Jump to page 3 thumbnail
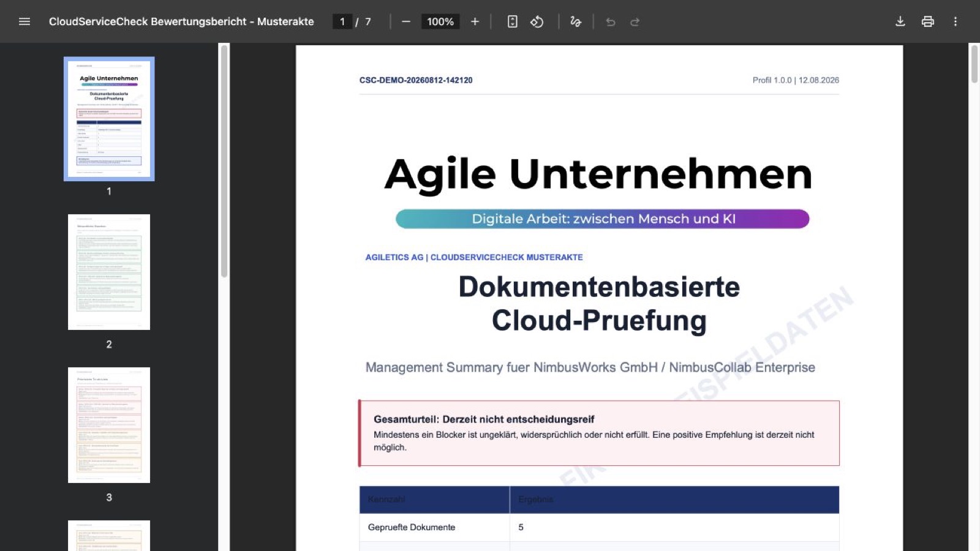The width and height of the screenshot is (980, 551). 109,425
